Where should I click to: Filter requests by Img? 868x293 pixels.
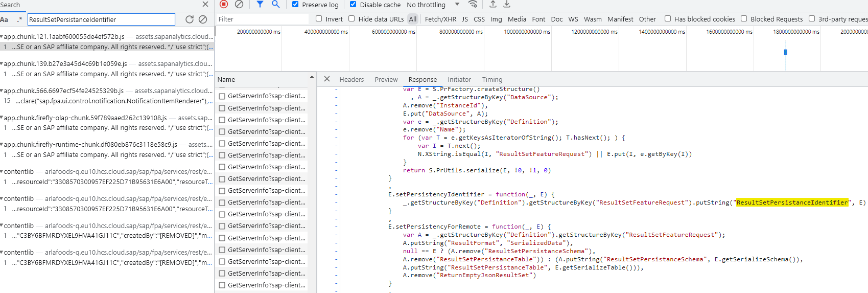pyautogui.click(x=496, y=19)
